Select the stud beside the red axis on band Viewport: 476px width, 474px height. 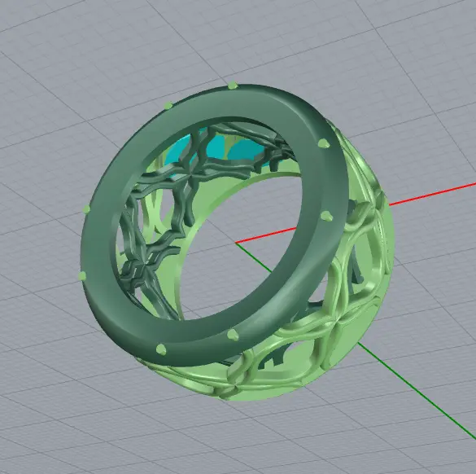click(x=326, y=217)
